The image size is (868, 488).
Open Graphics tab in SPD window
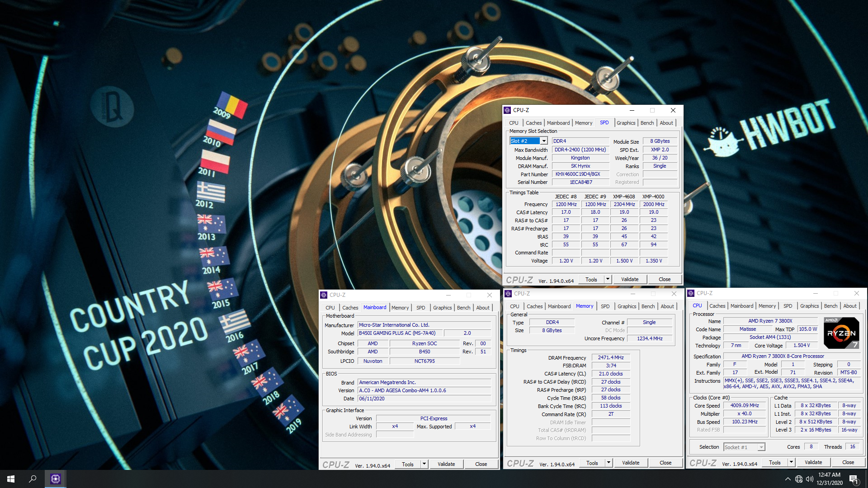pyautogui.click(x=626, y=123)
